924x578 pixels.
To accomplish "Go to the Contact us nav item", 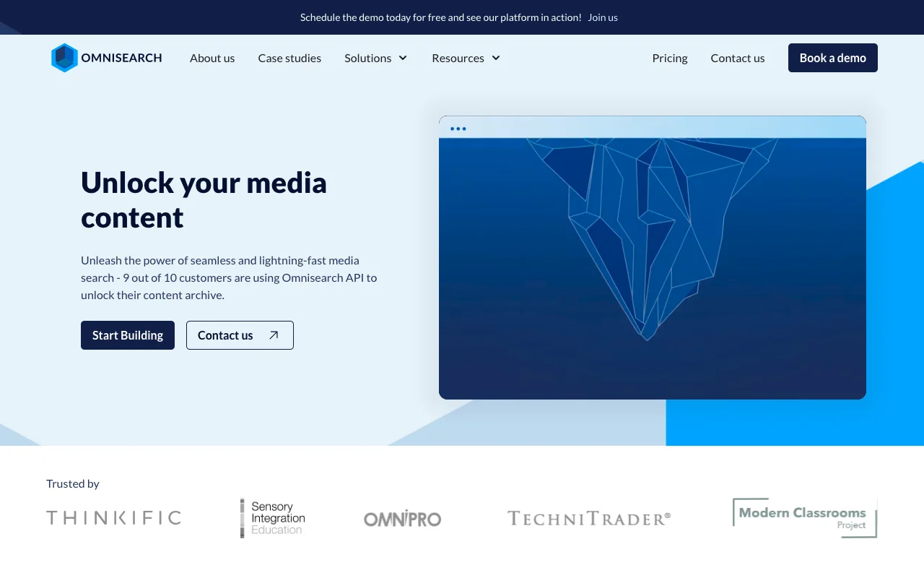I will coord(737,58).
